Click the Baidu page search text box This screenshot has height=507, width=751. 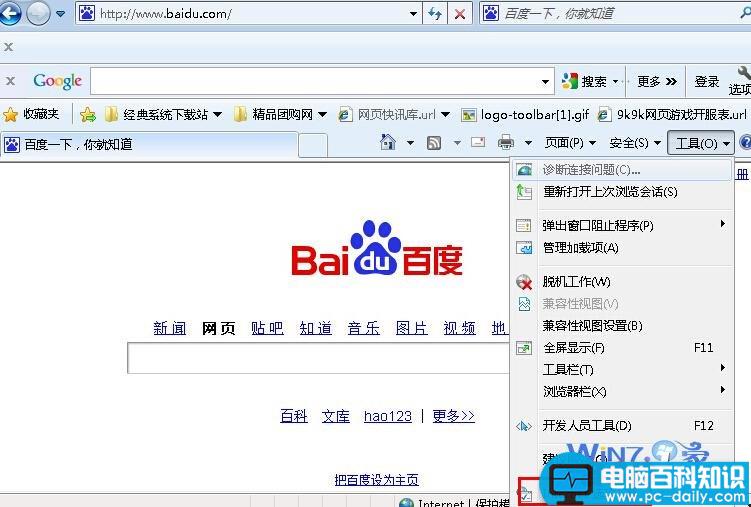click(318, 358)
